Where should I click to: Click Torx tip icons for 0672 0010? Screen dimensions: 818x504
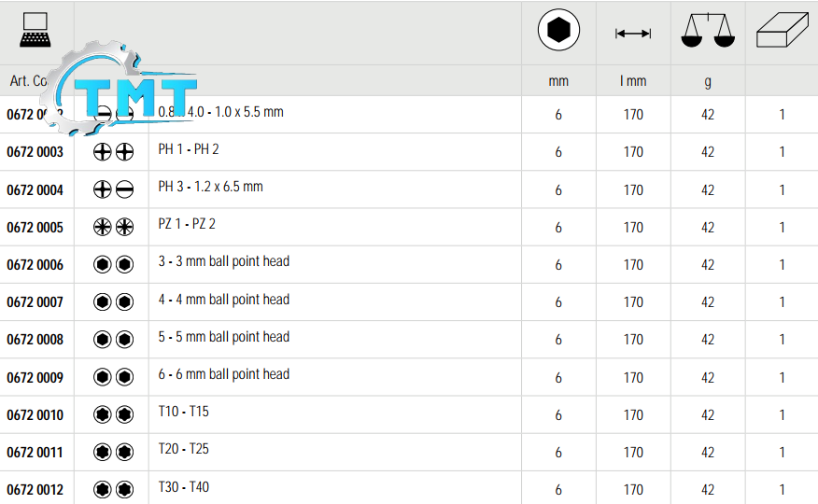[x=113, y=414]
